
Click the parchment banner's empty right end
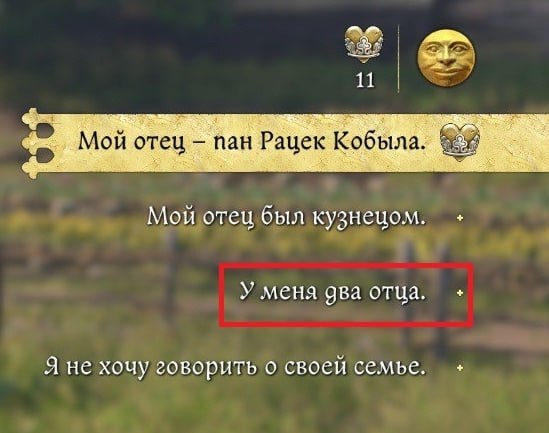point(514,143)
